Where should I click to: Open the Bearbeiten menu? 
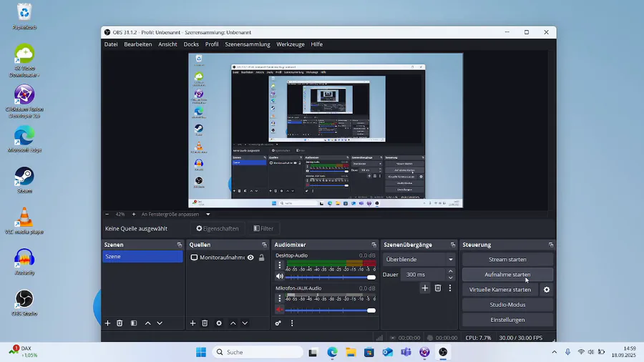click(x=138, y=44)
